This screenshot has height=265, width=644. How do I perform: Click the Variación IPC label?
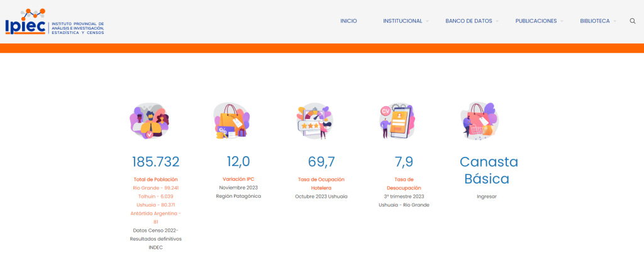[x=238, y=179]
